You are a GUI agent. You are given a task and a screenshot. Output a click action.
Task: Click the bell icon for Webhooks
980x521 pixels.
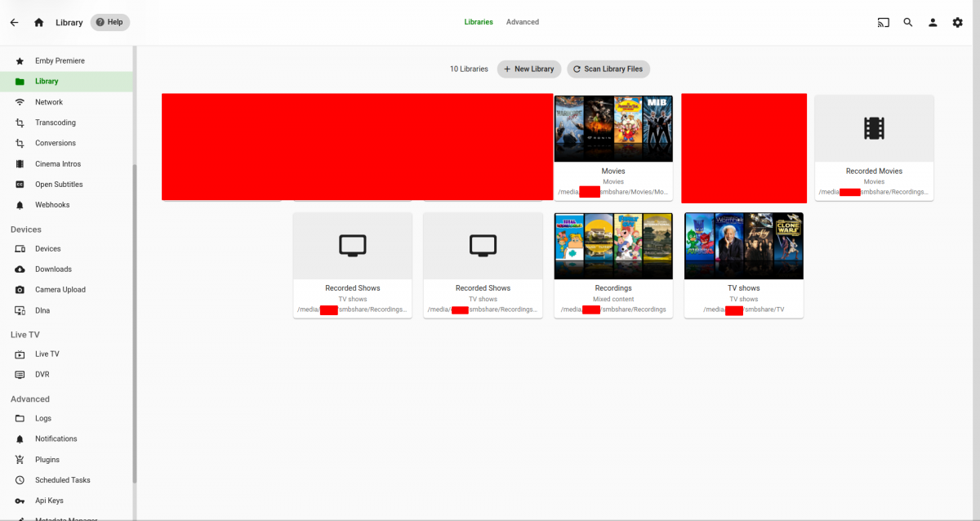coord(20,205)
